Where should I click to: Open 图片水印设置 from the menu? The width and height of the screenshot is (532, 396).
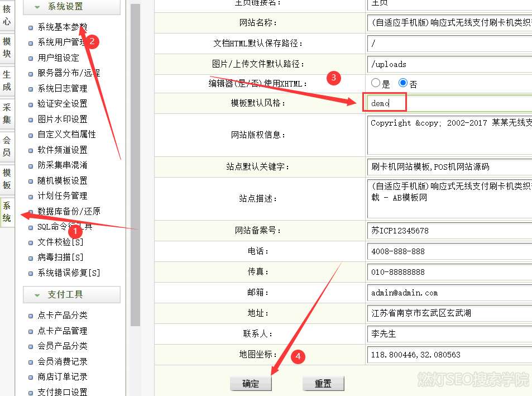pyautogui.click(x=62, y=119)
